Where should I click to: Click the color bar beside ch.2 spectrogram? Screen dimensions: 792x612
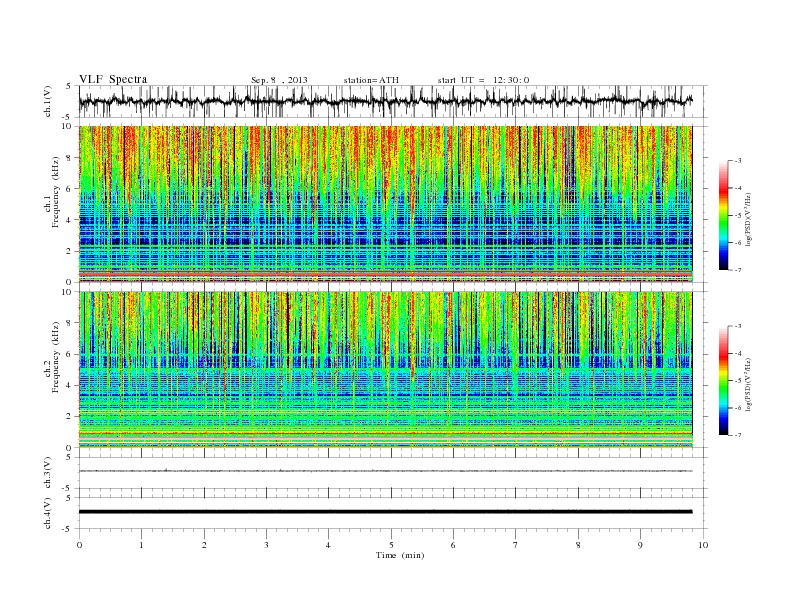tap(723, 381)
